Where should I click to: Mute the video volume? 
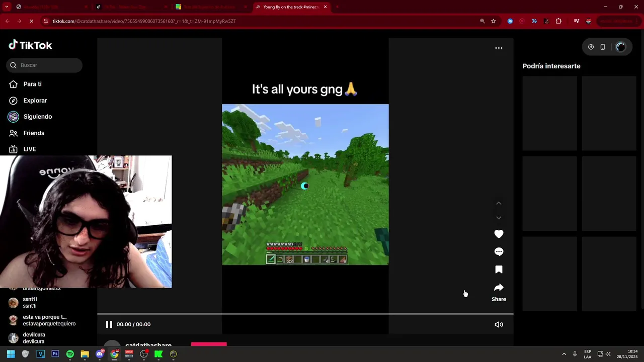[499, 324]
